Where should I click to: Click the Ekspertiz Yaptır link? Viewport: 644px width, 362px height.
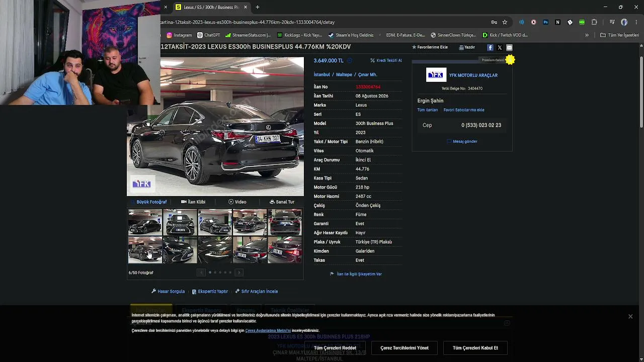(x=210, y=292)
